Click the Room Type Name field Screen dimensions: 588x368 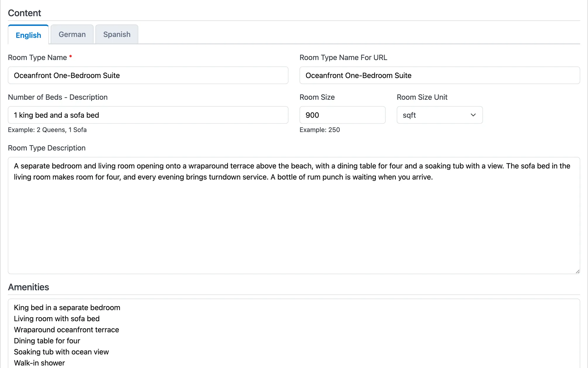pyautogui.click(x=148, y=75)
